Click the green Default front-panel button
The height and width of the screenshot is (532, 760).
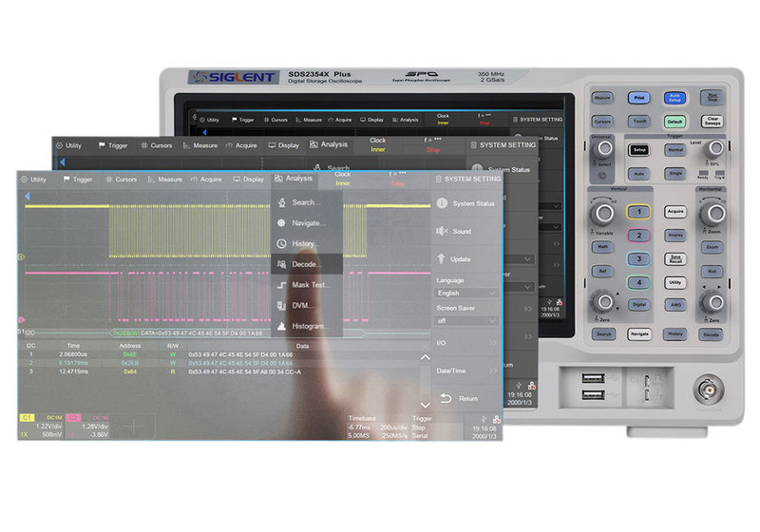(x=674, y=122)
